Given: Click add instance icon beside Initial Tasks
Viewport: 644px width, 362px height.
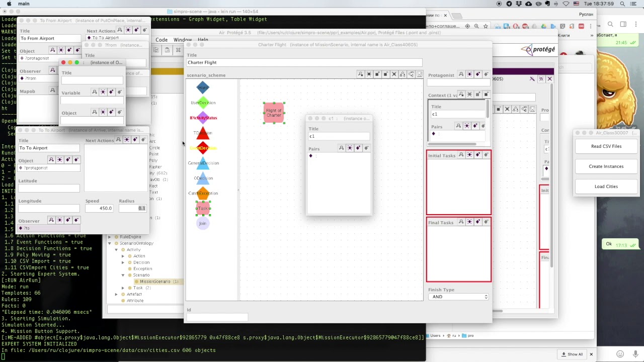Looking at the screenshot, I should pyautogui.click(x=477, y=155).
